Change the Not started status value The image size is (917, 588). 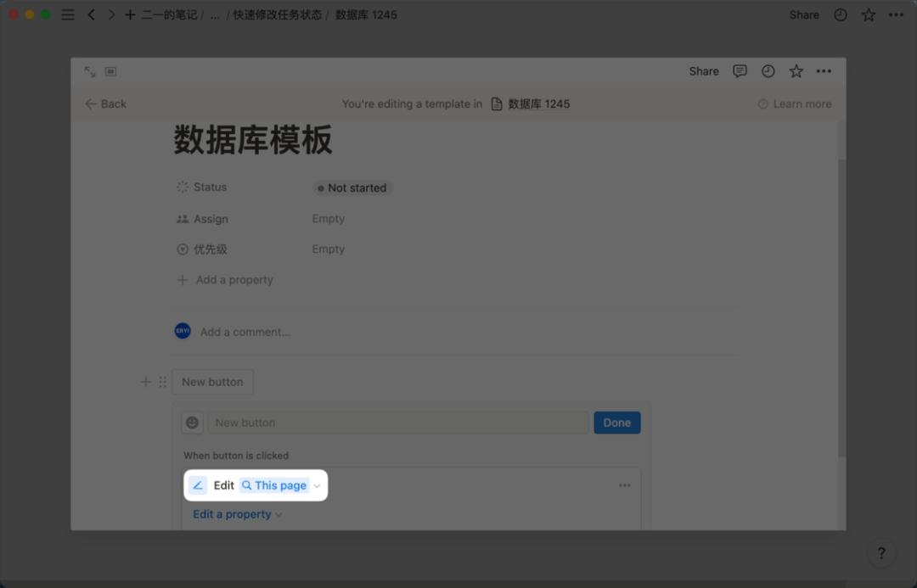352,188
